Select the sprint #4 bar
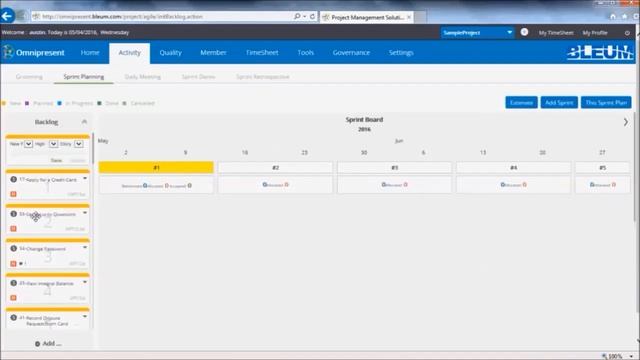The image size is (640, 360). click(513, 167)
